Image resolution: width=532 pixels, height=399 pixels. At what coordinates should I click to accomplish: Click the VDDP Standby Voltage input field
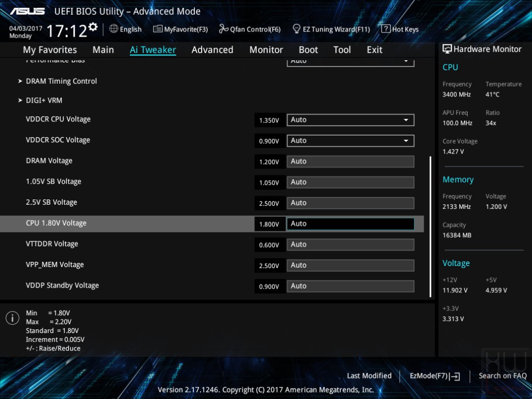click(x=350, y=286)
